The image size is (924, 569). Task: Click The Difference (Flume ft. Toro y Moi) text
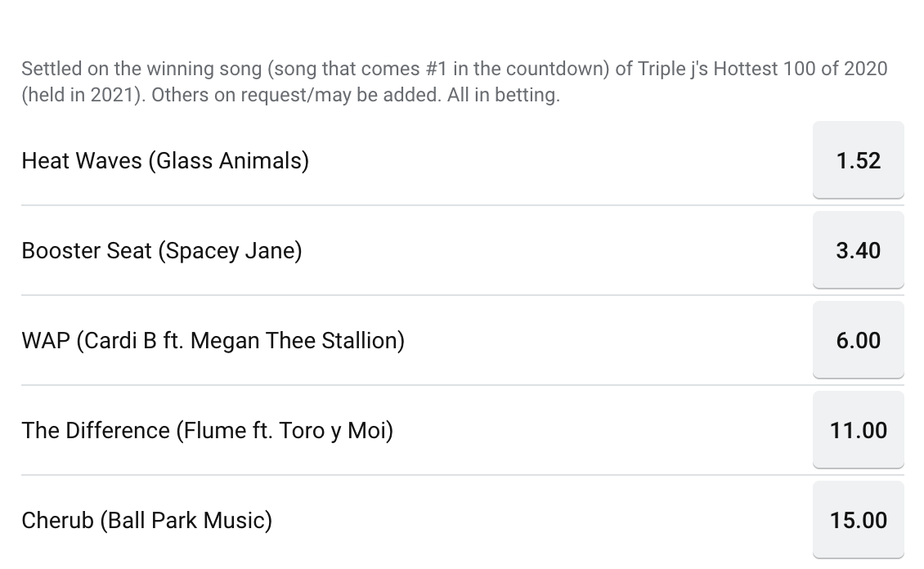[x=208, y=431]
